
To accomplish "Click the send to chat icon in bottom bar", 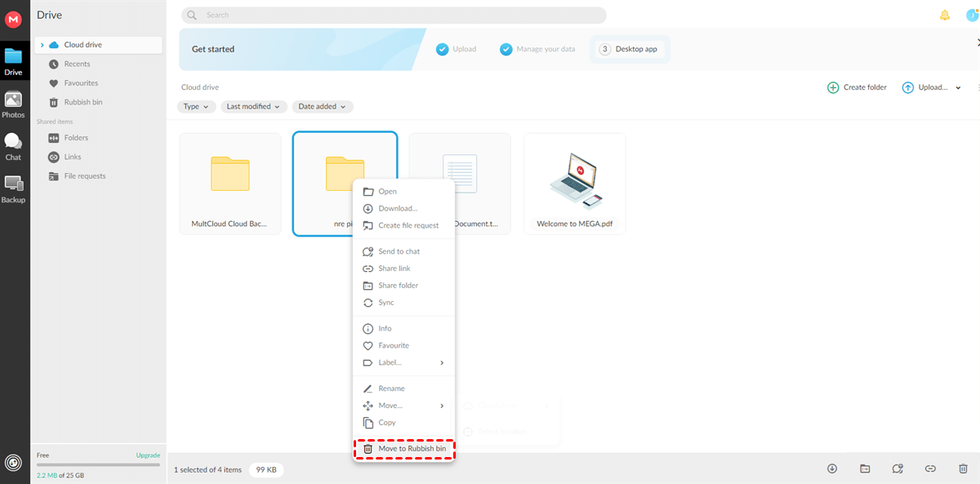I will click(x=898, y=468).
